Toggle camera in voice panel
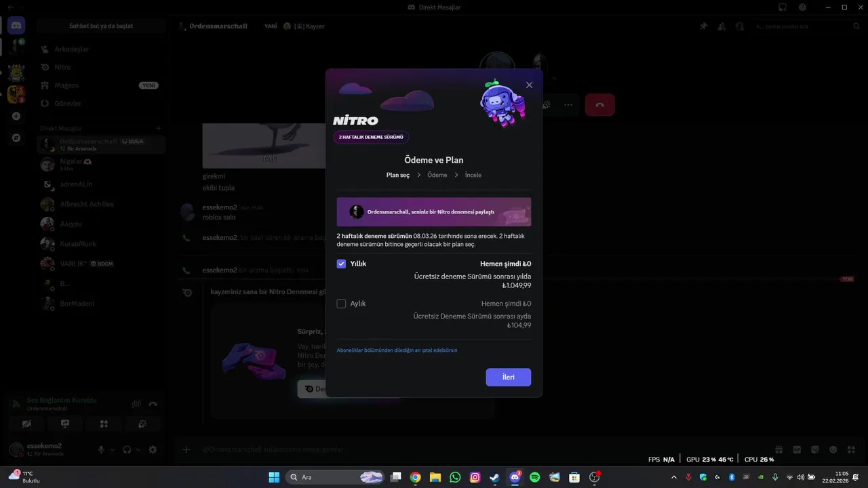Viewport: 868px width, 488px height. click(26, 424)
